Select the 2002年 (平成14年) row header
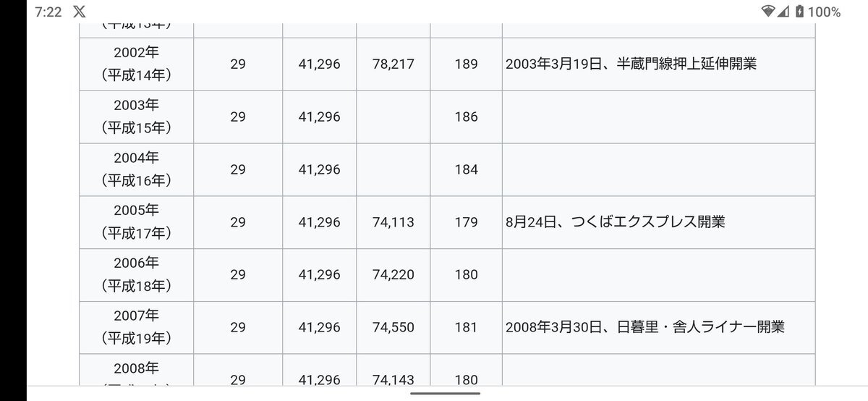This screenshot has width=868, height=401. [x=136, y=64]
